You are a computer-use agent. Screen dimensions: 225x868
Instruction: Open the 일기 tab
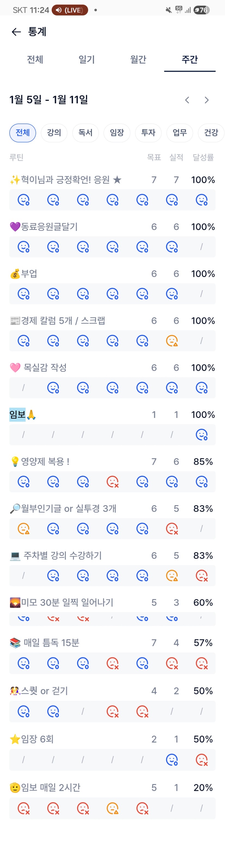pyautogui.click(x=87, y=60)
